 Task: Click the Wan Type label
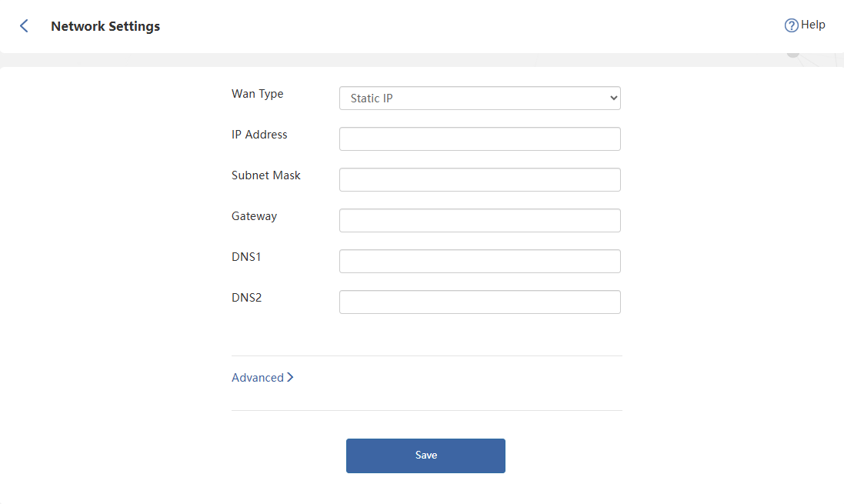[257, 94]
